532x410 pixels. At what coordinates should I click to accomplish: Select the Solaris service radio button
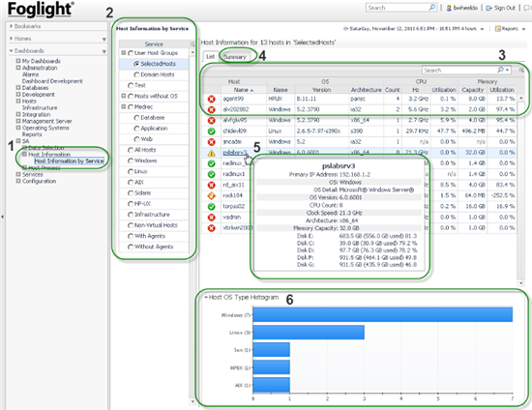(x=131, y=193)
